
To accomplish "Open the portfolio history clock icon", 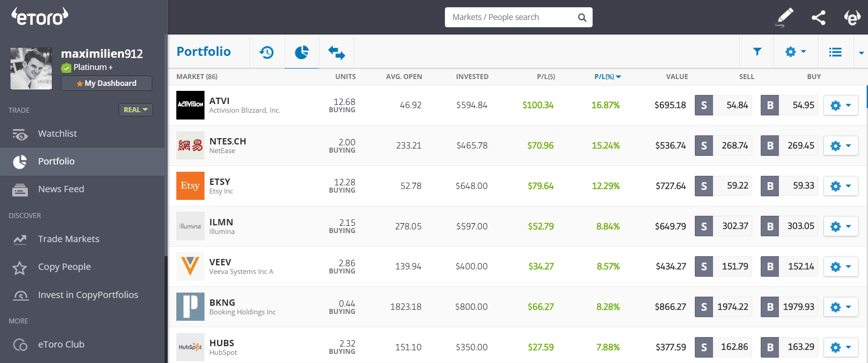I will click(267, 52).
